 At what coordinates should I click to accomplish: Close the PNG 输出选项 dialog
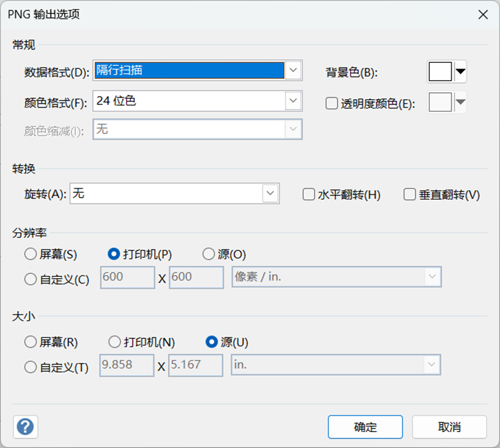[x=482, y=15]
